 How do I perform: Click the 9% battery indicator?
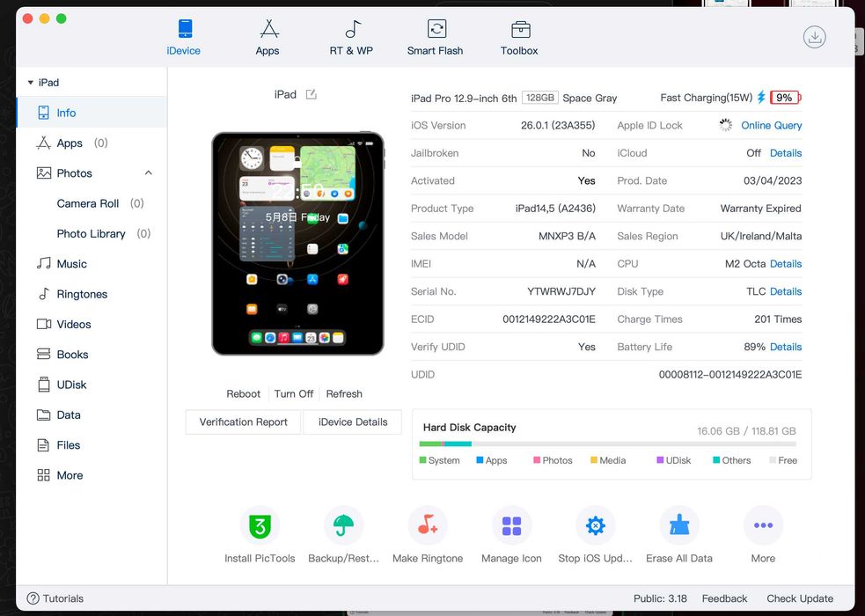[x=786, y=98]
